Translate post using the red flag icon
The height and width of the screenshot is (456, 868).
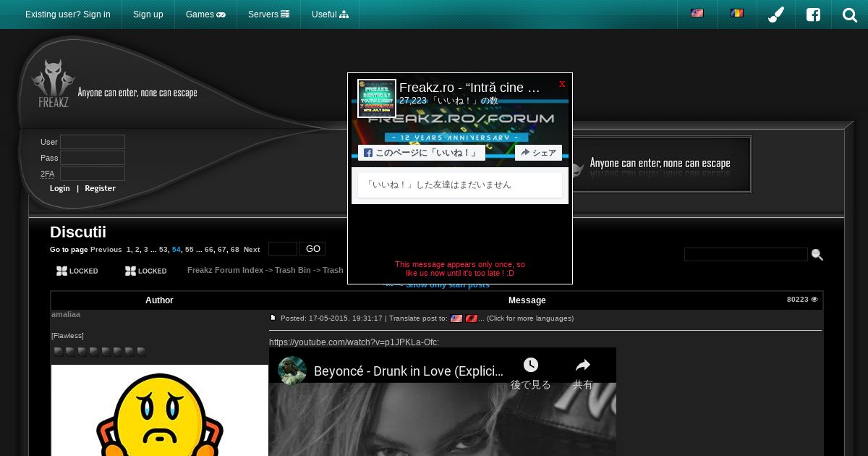[472, 318]
